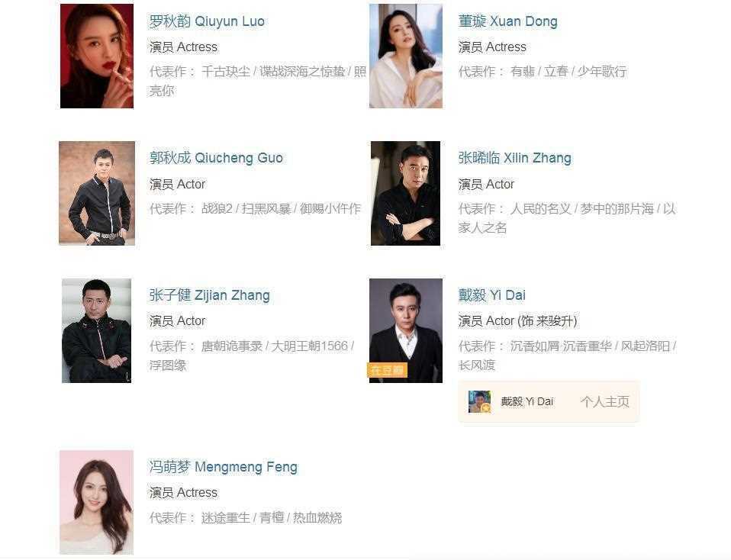Open Zijian Zhang's profile link
This screenshot has height=560, width=731.
[x=209, y=295]
